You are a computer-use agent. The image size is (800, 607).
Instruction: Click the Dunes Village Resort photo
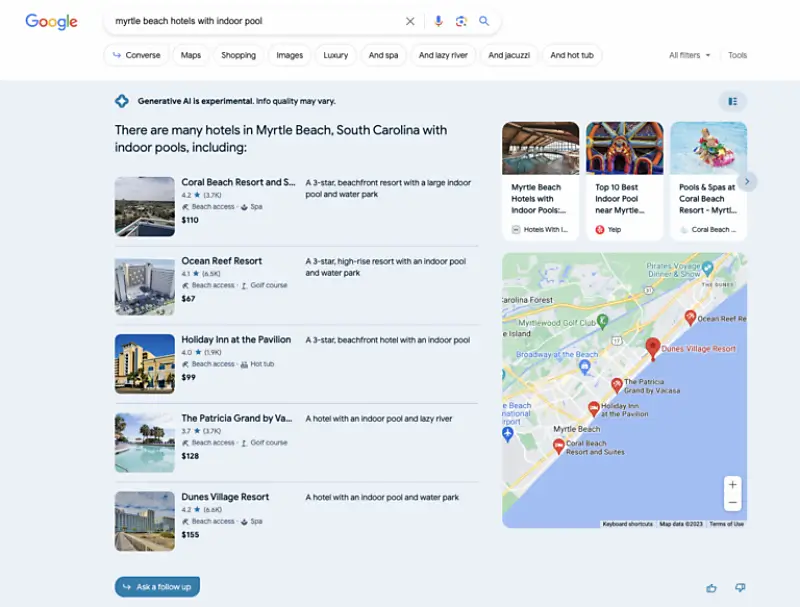[144, 521]
